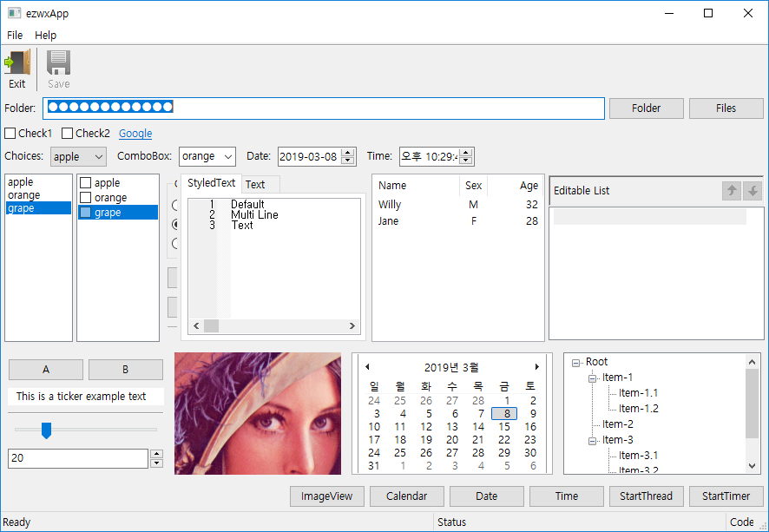Sort by the Name column header
769x532 pixels.
tap(417, 186)
